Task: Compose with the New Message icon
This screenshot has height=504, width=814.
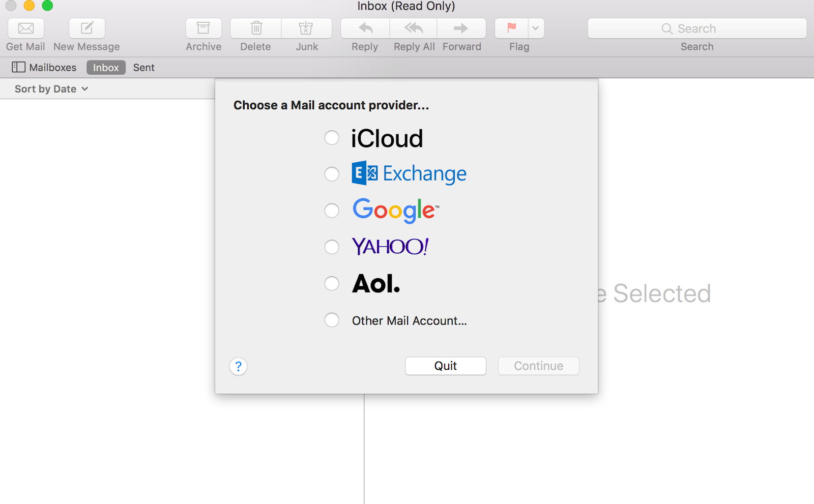Action: pyautogui.click(x=87, y=28)
